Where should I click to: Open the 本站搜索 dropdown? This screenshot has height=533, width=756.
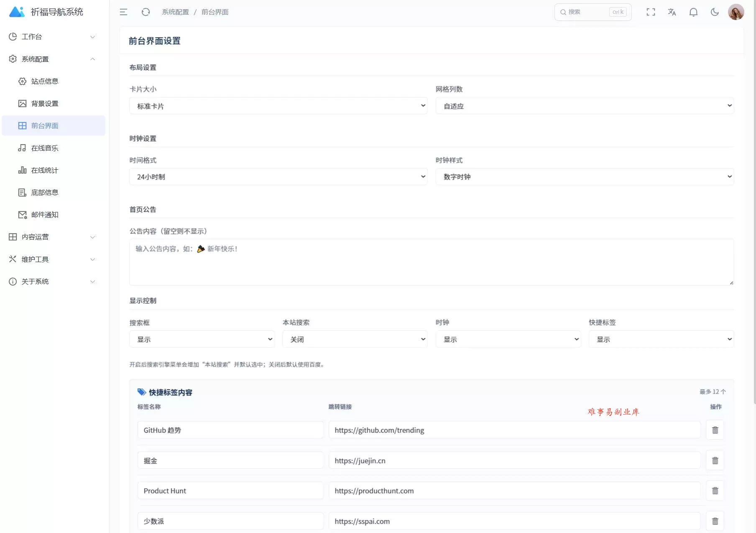(355, 339)
